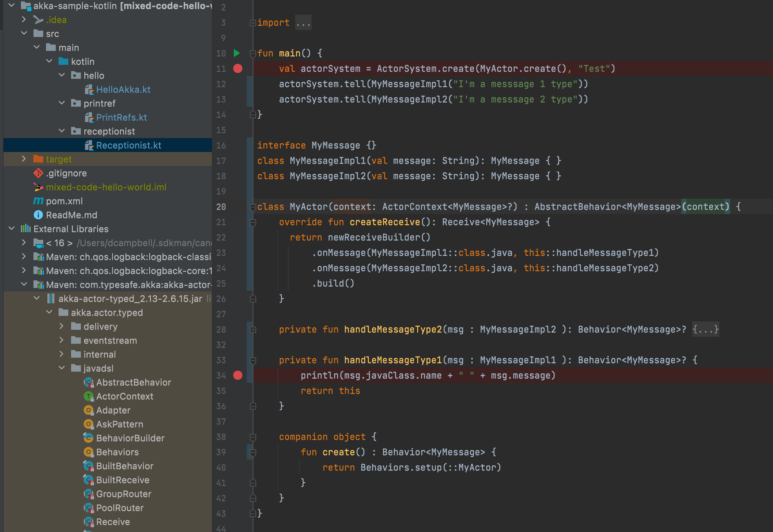Expand folded handleMessageType2 function body

point(705,329)
